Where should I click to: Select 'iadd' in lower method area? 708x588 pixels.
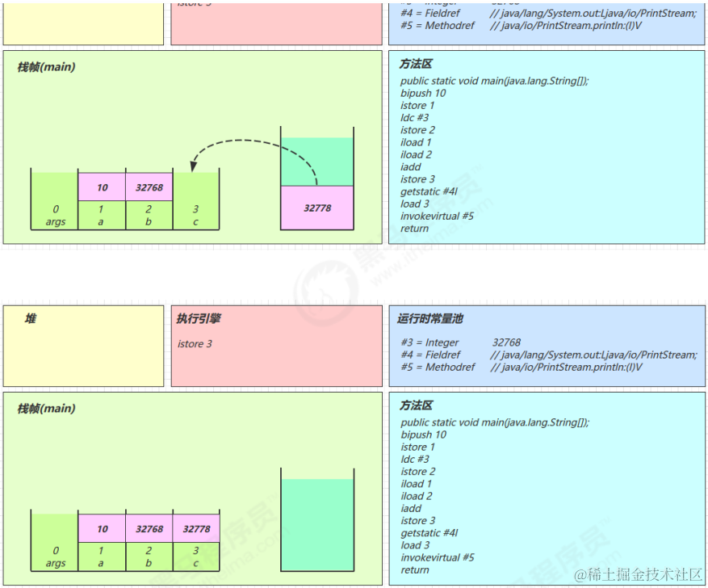point(411,508)
